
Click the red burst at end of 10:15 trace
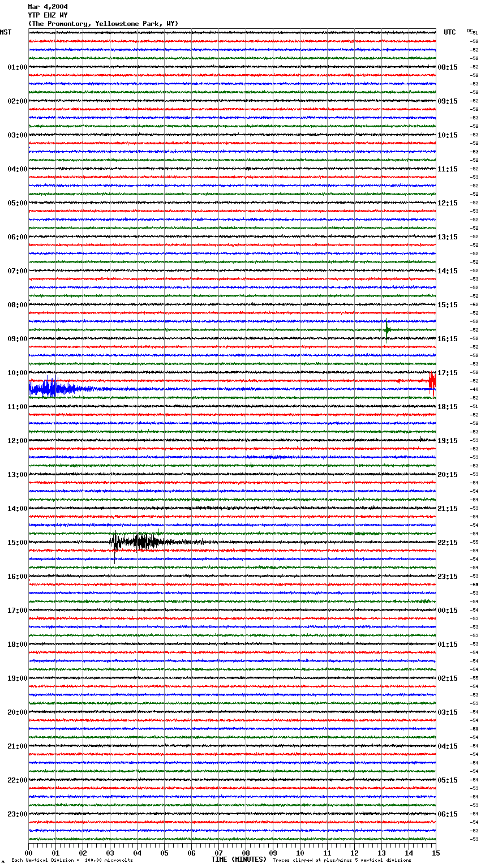[432, 383]
